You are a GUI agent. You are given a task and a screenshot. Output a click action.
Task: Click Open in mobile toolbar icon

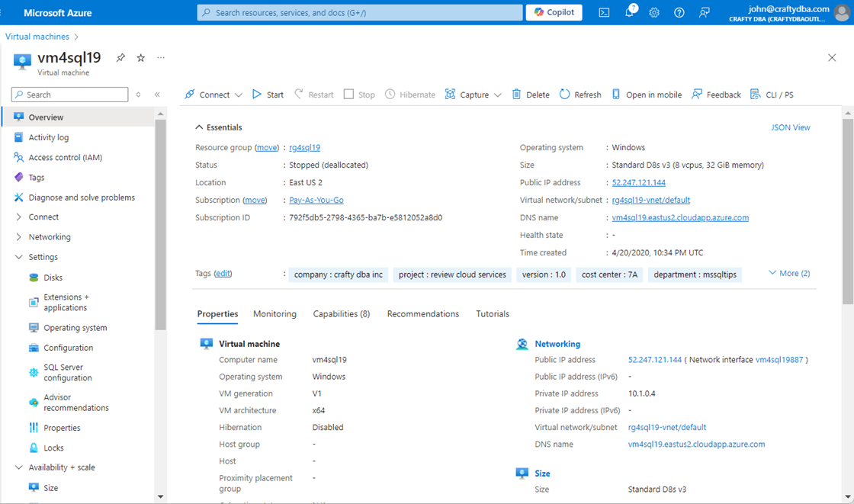coord(647,95)
